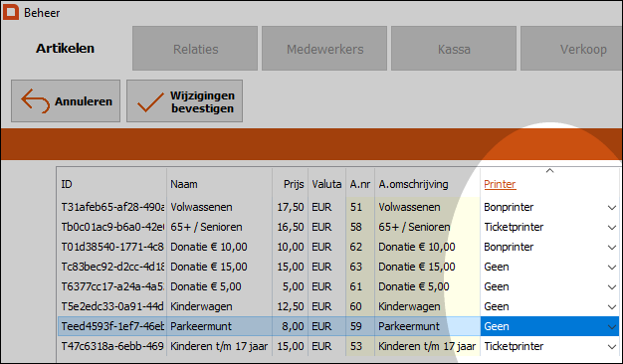Go to the Verkoop tab
This screenshot has width=623, height=364.
point(571,49)
